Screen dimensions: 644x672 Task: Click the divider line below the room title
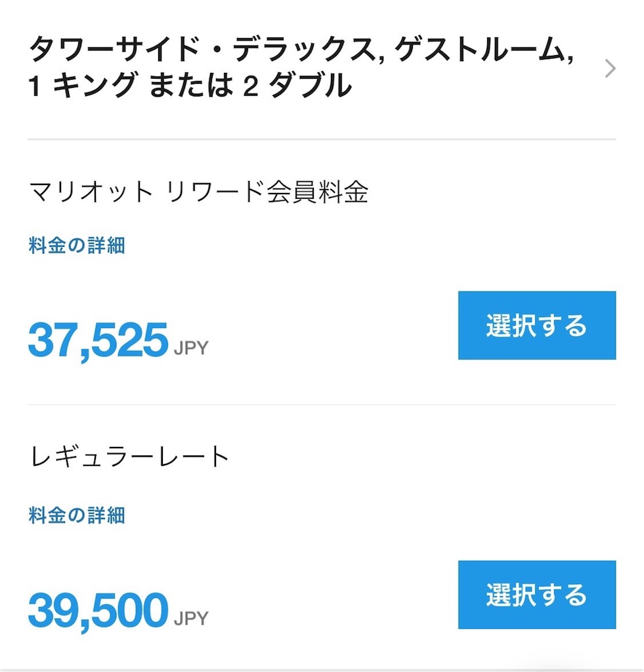click(x=322, y=139)
